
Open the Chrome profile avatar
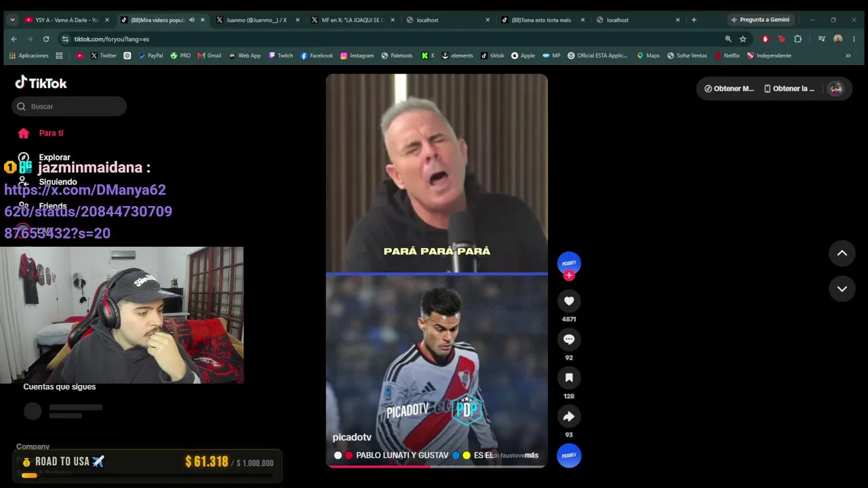coord(838,39)
